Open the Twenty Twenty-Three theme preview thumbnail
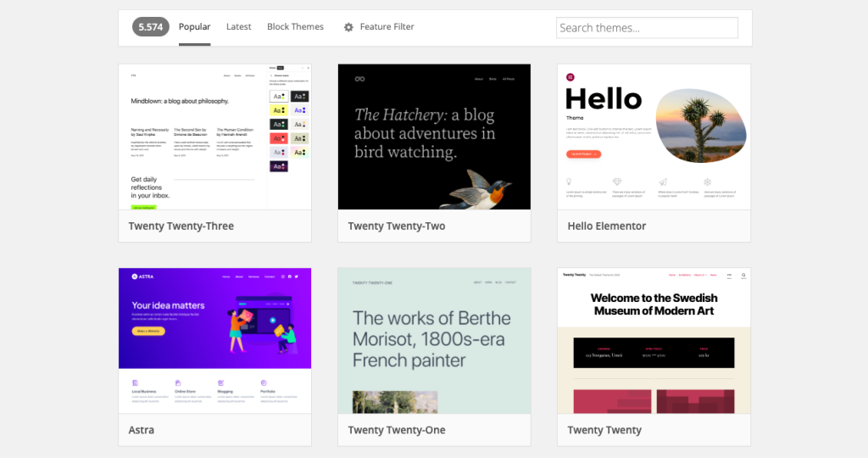The height and width of the screenshot is (458, 868). click(x=214, y=137)
